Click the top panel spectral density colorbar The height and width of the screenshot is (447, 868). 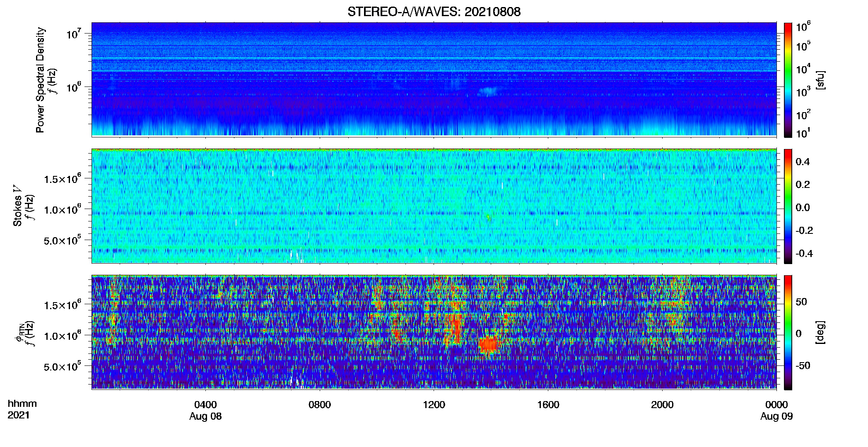[x=788, y=80]
